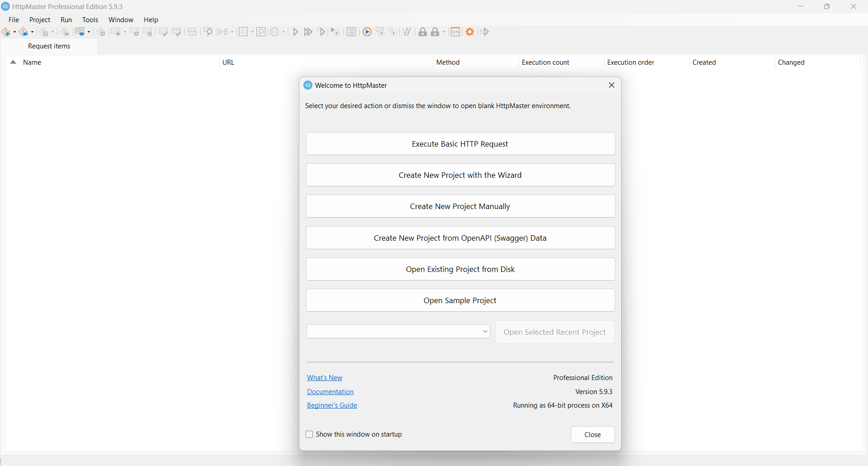868x466 pixels.
Task: Open the recent projects combo box
Action: (x=398, y=331)
